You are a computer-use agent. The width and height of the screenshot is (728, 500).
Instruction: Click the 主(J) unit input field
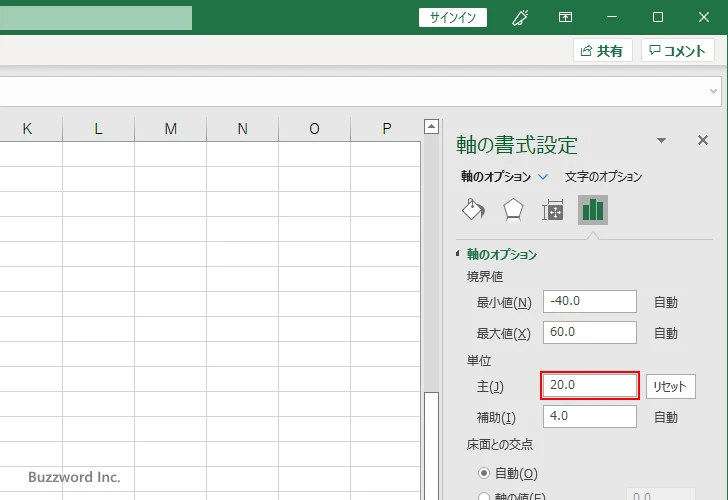pyautogui.click(x=590, y=385)
